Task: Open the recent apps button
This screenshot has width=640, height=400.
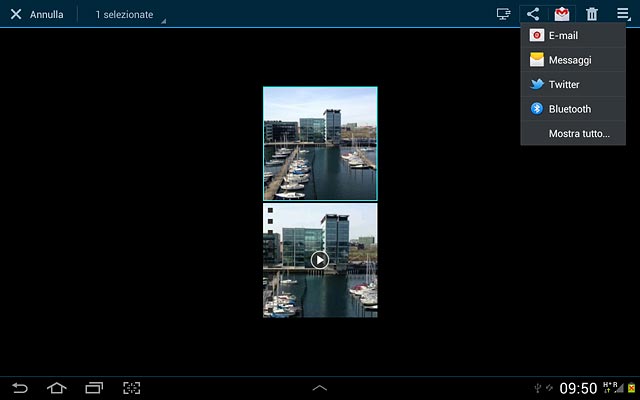Action: (94, 388)
